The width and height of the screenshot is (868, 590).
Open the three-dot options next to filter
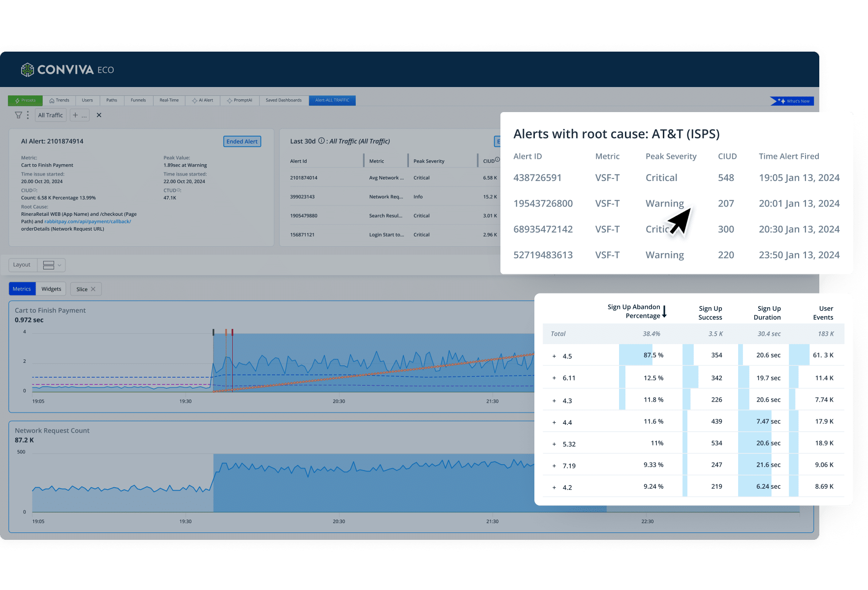point(28,115)
